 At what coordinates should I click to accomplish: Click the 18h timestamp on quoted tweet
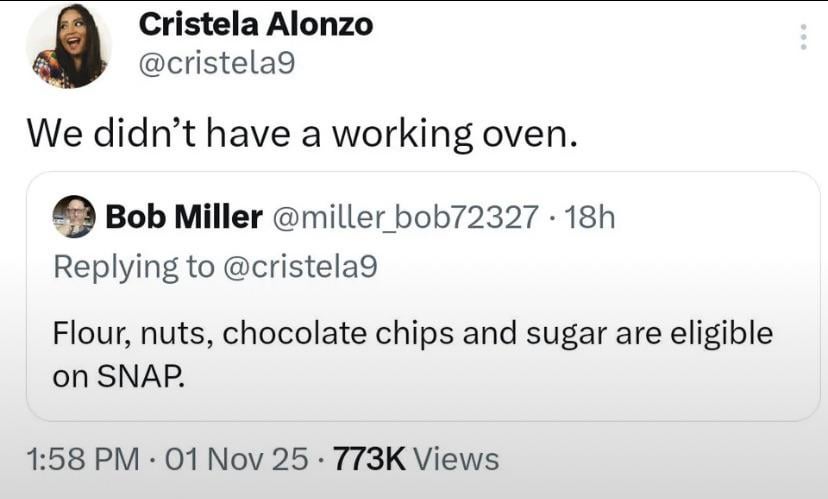[590, 216]
